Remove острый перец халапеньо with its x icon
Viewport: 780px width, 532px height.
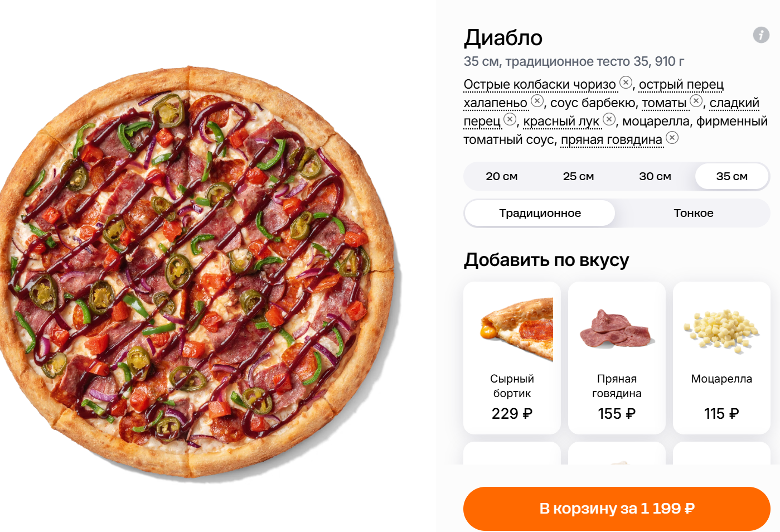[x=537, y=101]
